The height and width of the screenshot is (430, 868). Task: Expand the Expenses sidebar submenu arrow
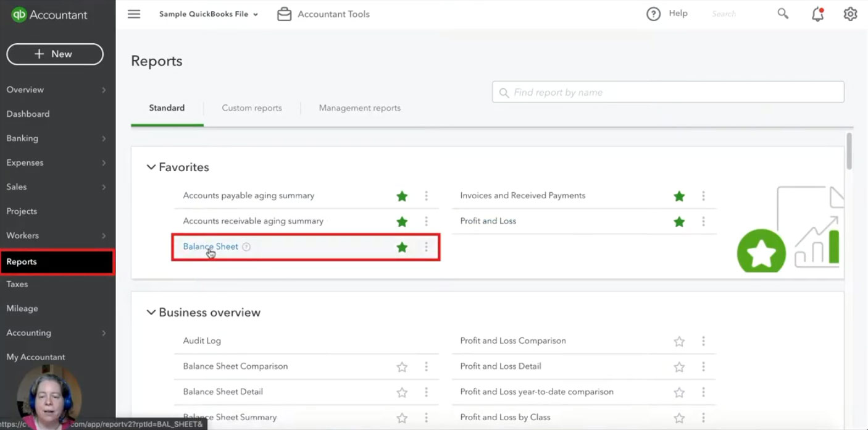(104, 163)
